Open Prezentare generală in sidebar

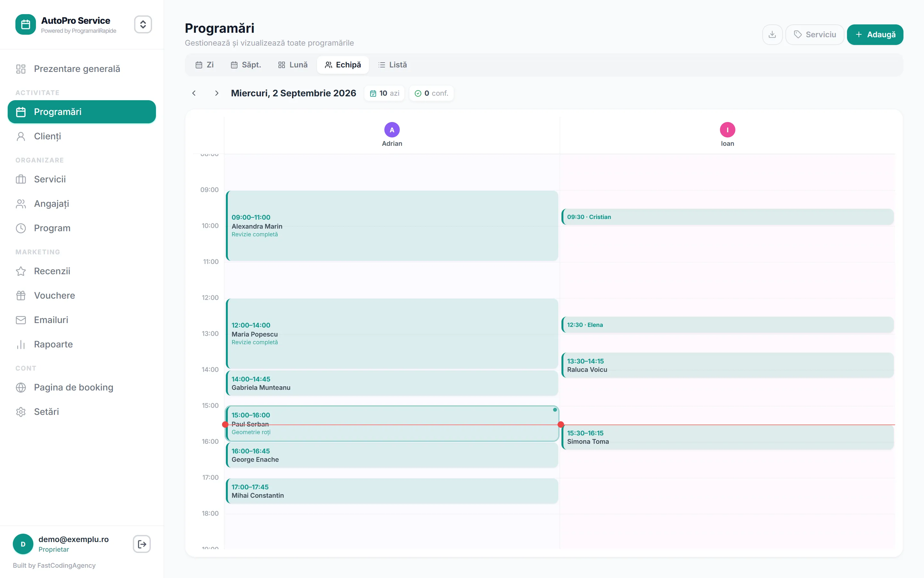(82, 69)
